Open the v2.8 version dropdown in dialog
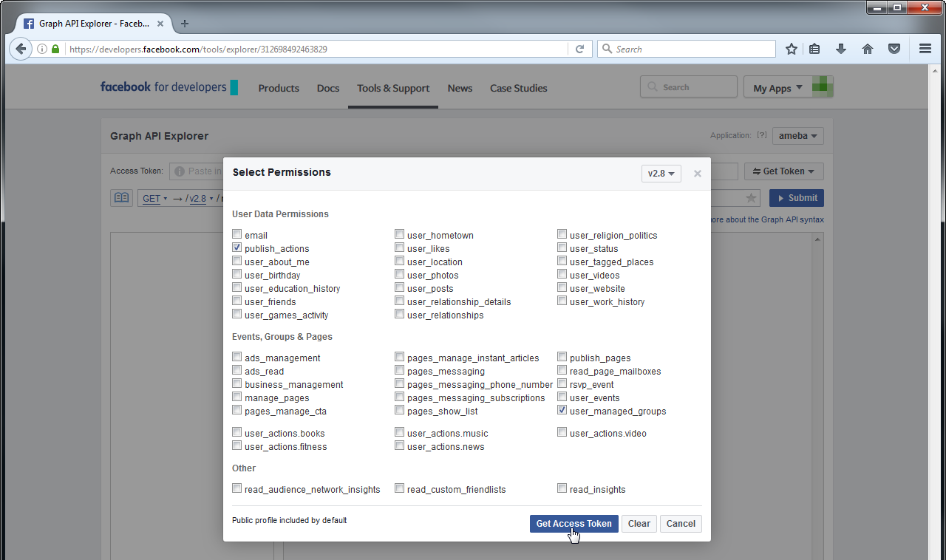This screenshot has width=946, height=560. (661, 174)
